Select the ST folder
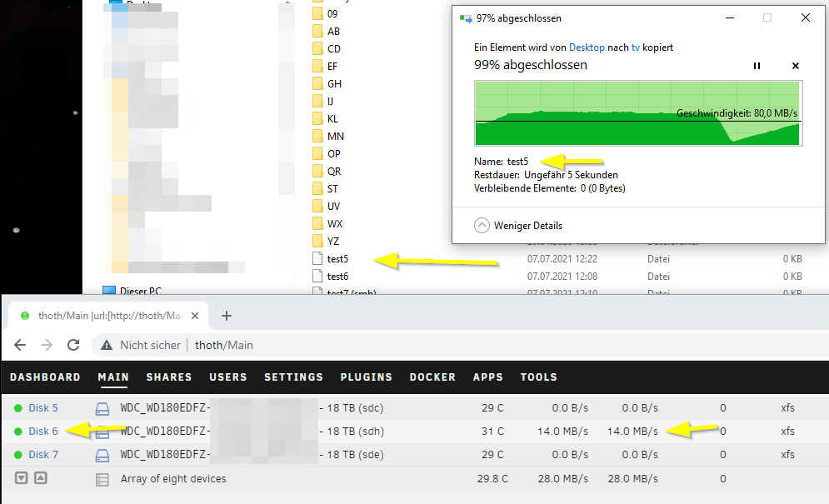Image resolution: width=829 pixels, height=504 pixels. [x=325, y=188]
